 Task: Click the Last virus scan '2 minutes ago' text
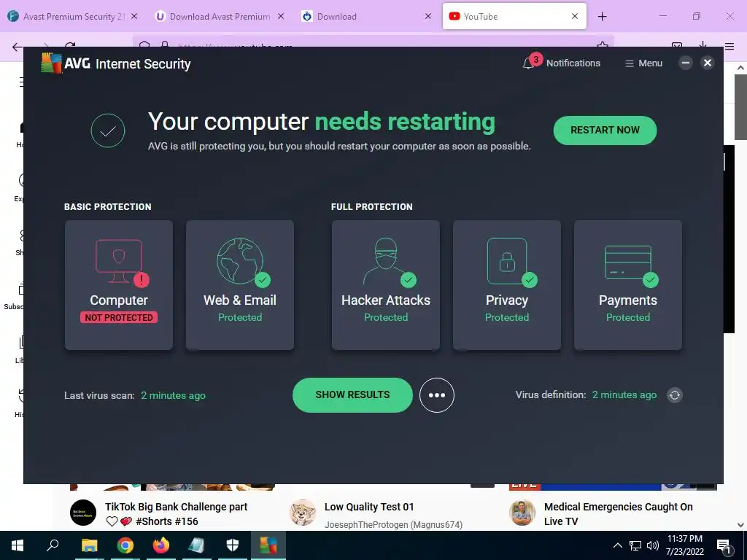pos(173,395)
